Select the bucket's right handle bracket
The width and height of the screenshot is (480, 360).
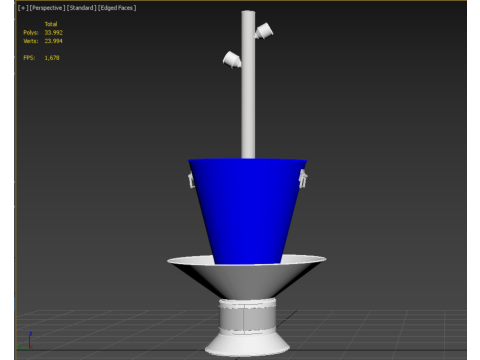coord(303,178)
